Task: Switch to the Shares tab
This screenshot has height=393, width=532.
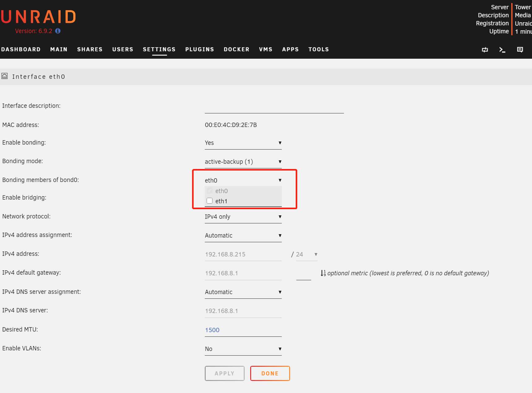Action: pos(90,49)
